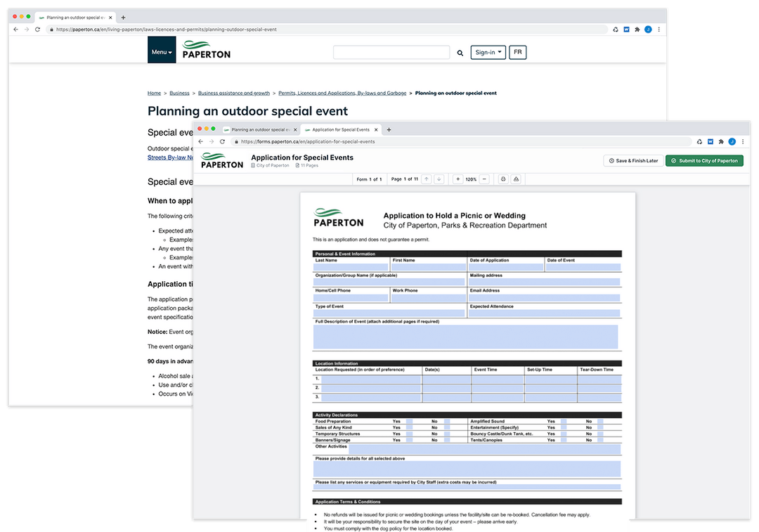The image size is (759, 532).
Task: Zoom in using the plus icon
Action: 458,179
